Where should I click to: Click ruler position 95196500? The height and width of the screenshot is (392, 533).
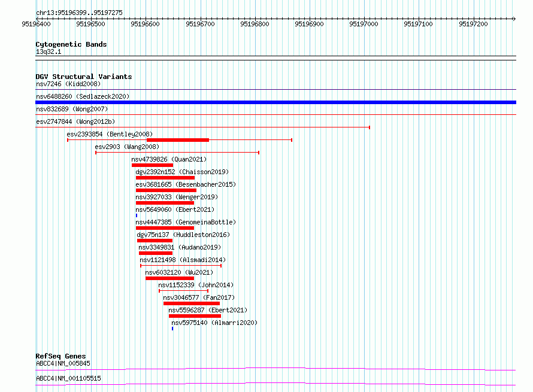[91, 24]
